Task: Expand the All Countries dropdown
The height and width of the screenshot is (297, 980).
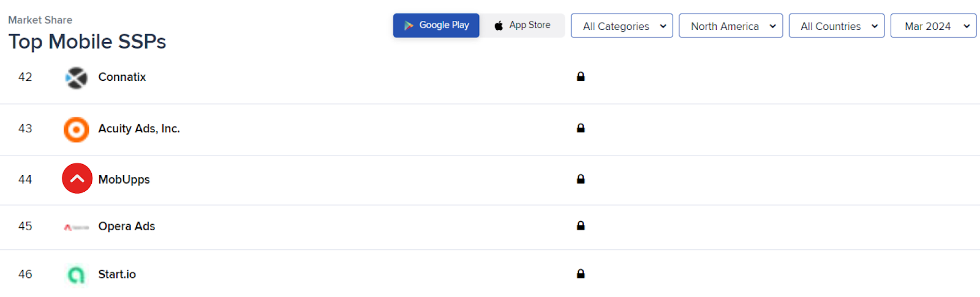Action: [x=837, y=26]
